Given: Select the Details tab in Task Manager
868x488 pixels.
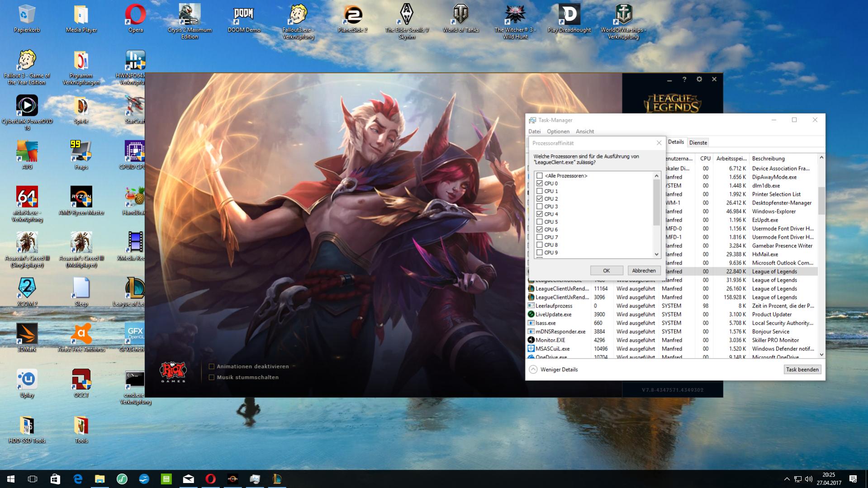Looking at the screenshot, I should pyautogui.click(x=676, y=142).
